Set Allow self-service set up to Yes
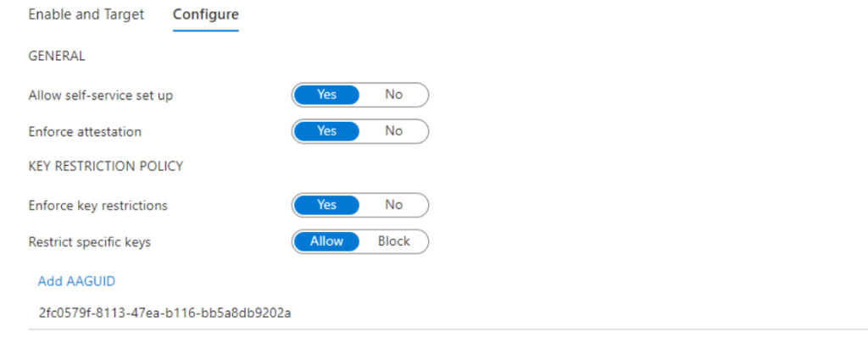Image resolution: width=868 pixels, height=348 pixels. [326, 95]
